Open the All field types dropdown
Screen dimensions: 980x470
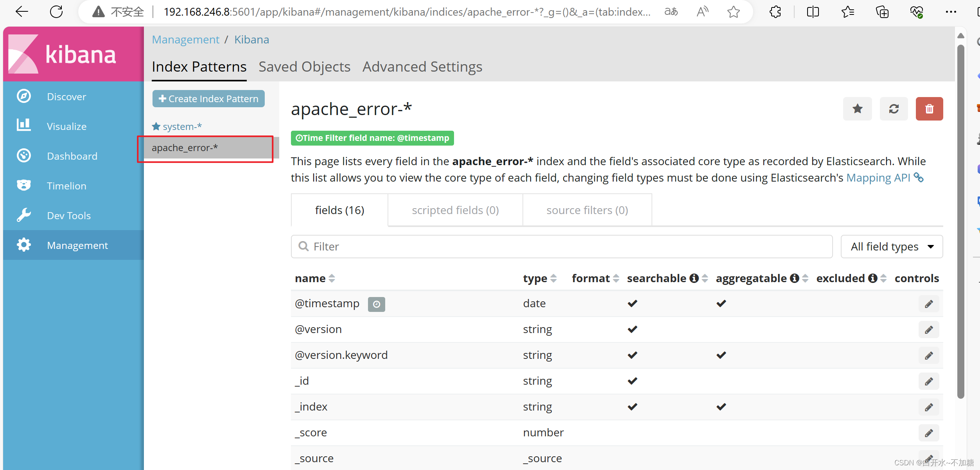[892, 247]
